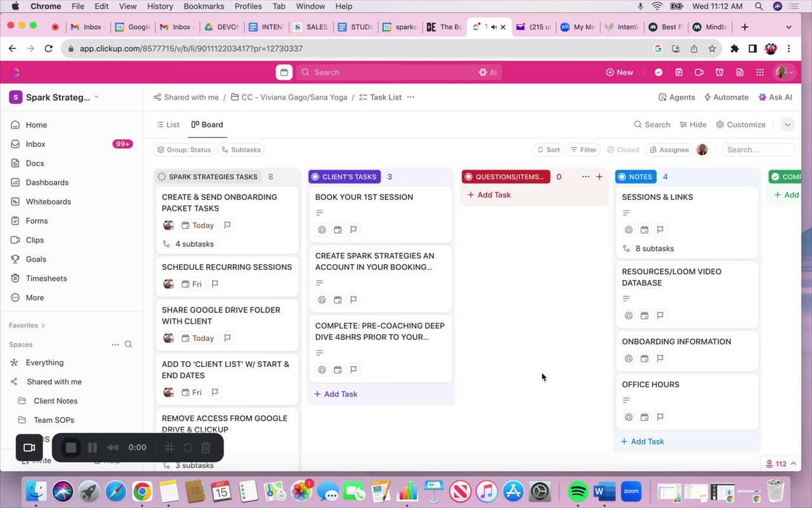The height and width of the screenshot is (508, 812).
Task: Click the collapse chevron next to Customize
Action: click(x=787, y=124)
